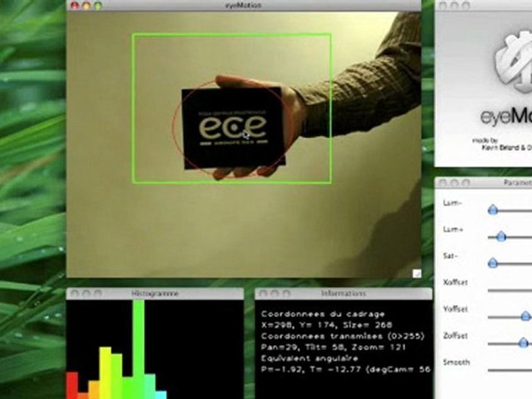Close the Parametres window
Screen dimensions: 532x399
point(443,183)
